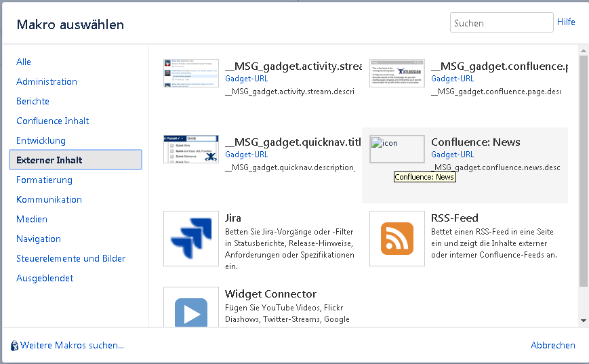This screenshot has width=589, height=364.
Task: Choose the orange RSS-Feed icon
Action: [x=397, y=239]
